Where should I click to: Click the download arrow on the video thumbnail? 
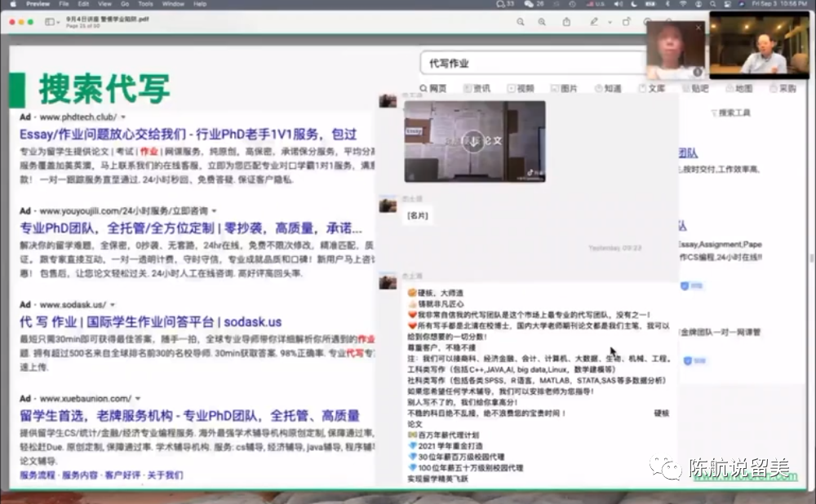point(475,141)
